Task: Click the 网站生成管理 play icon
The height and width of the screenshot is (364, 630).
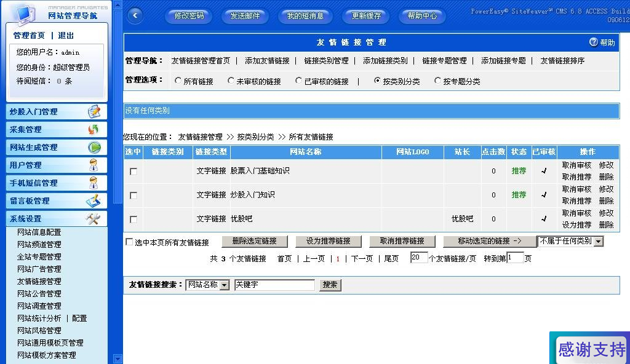Action: pos(94,147)
